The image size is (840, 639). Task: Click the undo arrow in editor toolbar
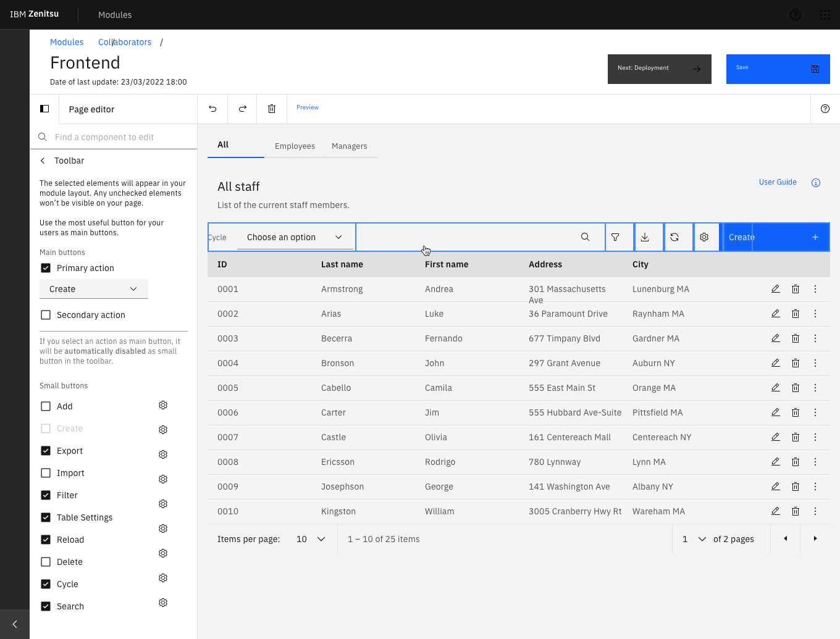[212, 109]
